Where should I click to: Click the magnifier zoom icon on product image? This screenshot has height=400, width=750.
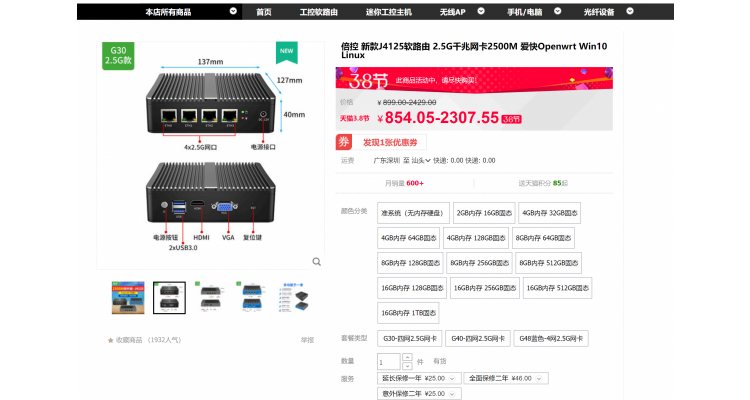tap(317, 262)
